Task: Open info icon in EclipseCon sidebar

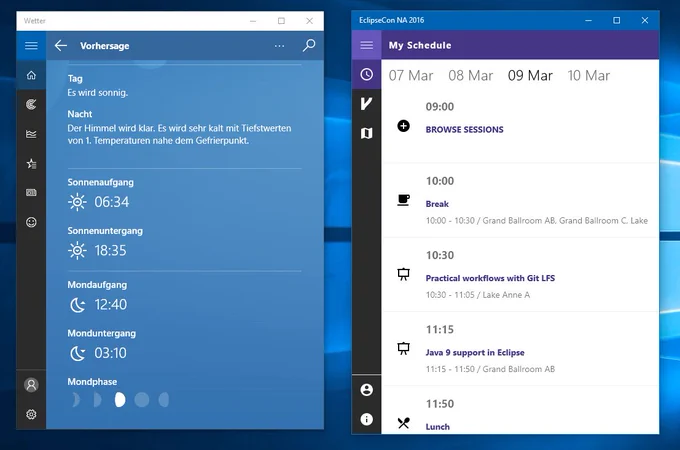Action: pos(366,419)
